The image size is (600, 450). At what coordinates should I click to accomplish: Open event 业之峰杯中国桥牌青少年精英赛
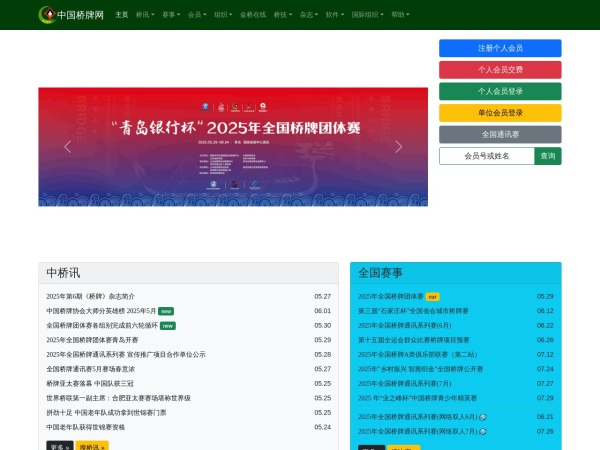tap(417, 398)
